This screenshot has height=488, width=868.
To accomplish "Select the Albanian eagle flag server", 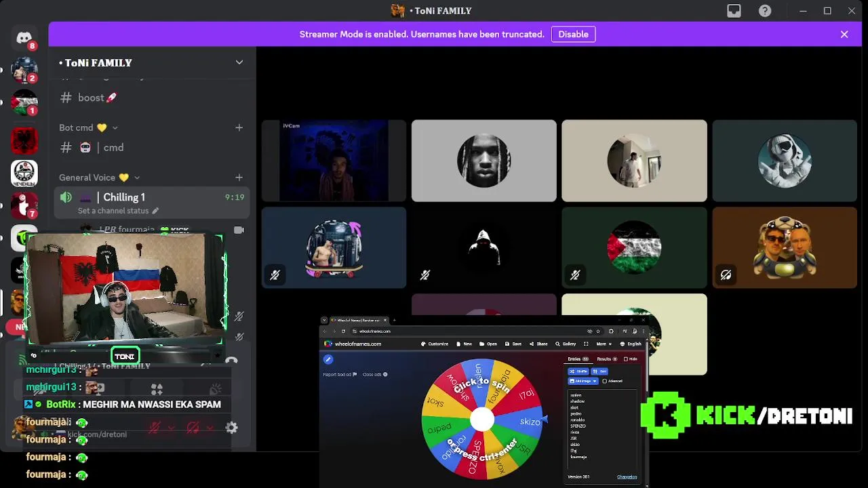I will pos(24,140).
